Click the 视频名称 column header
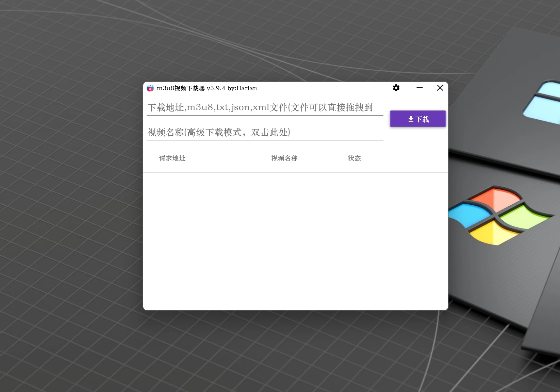The image size is (560, 392). (284, 158)
